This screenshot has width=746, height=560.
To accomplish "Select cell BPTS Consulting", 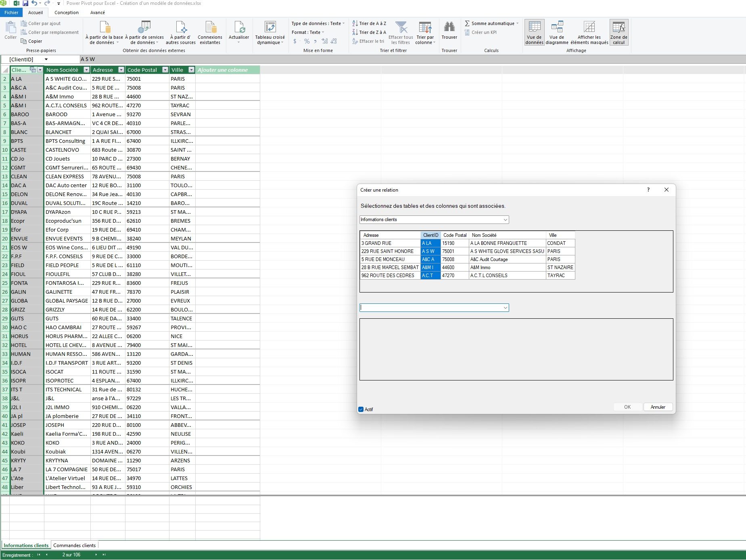I will click(67, 141).
